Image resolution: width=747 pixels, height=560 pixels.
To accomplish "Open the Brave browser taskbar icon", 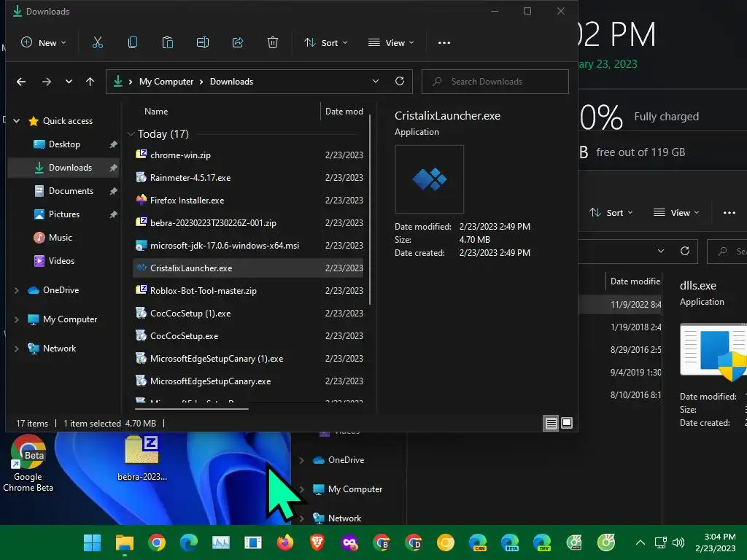I will point(317,542).
